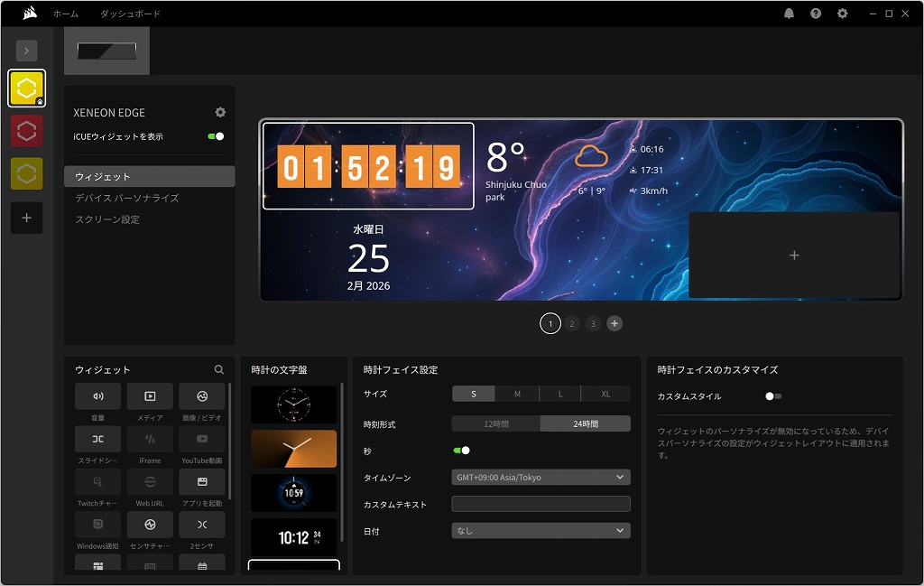Open iCUE global settings gear

point(843,13)
